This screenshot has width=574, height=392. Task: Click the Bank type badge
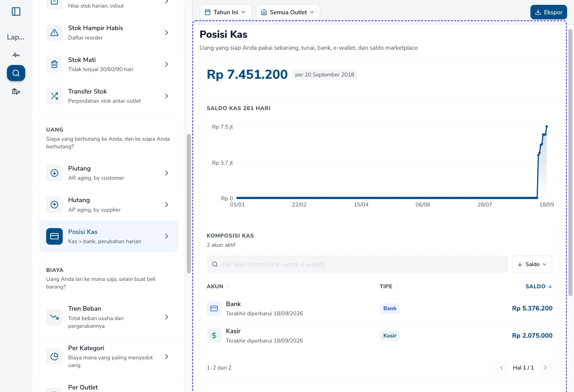pos(390,308)
